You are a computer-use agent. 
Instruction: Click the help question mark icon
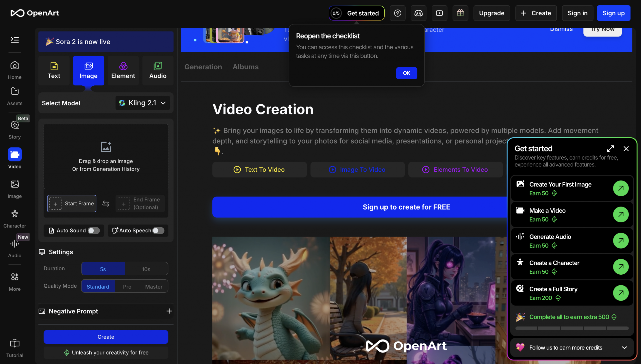pos(397,13)
